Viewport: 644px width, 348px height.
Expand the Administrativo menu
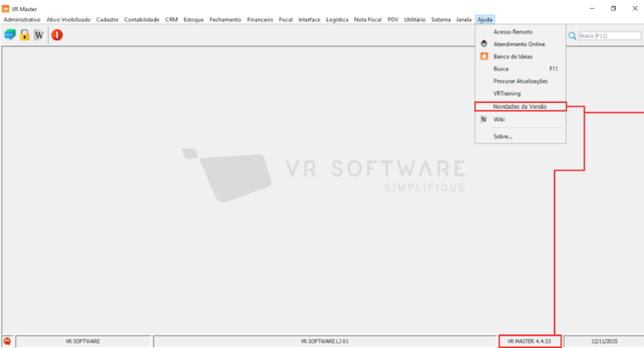(22, 20)
